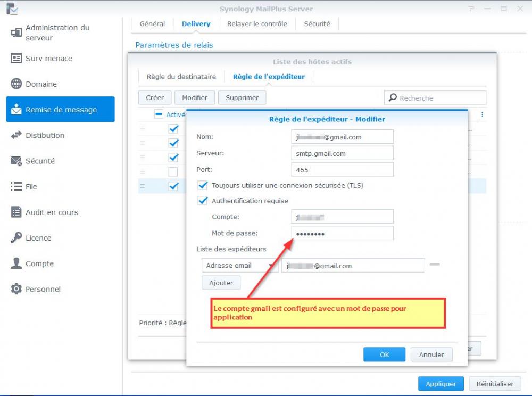Open the column options three-dot menu
The image size is (532, 396).
click(x=482, y=114)
